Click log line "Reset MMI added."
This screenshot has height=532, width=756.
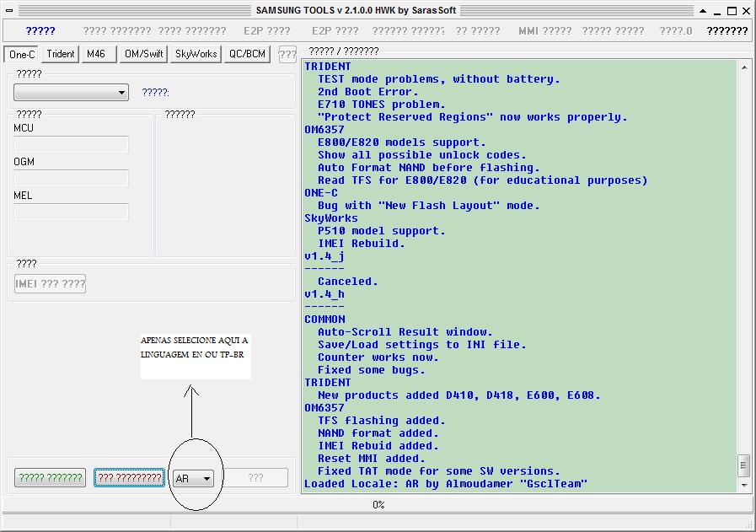point(371,458)
